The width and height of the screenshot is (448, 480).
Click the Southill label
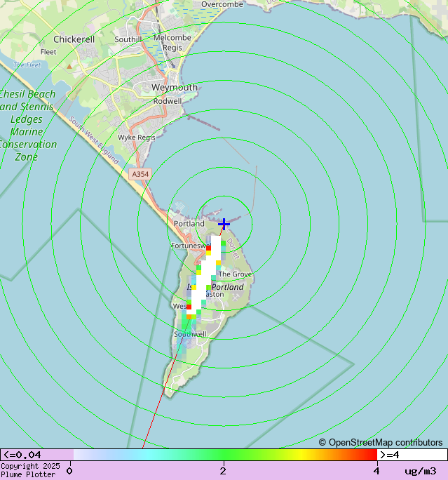pyautogui.click(x=128, y=39)
